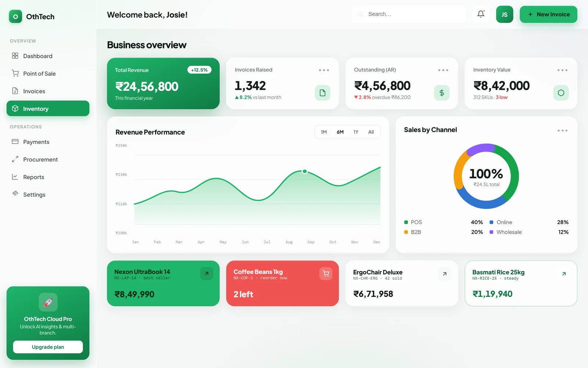The height and width of the screenshot is (368, 588).
Task: Open Payments section
Action: tap(48, 142)
